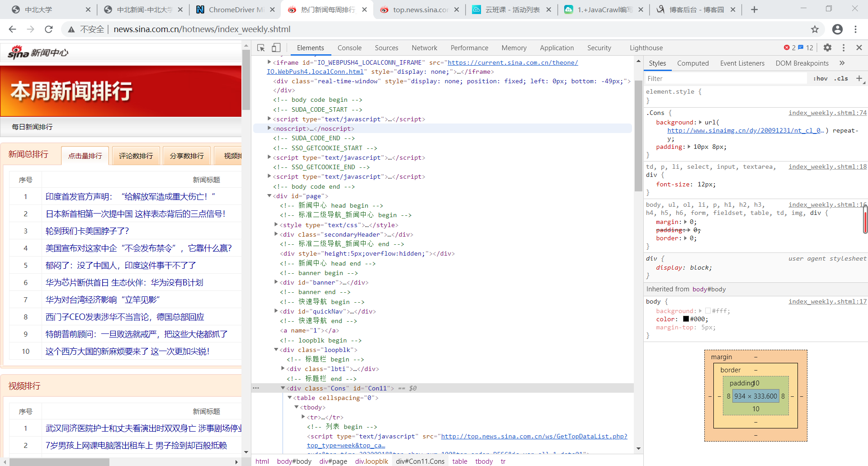Expand the secondaryHeader div node
868x466 pixels.
276,234
